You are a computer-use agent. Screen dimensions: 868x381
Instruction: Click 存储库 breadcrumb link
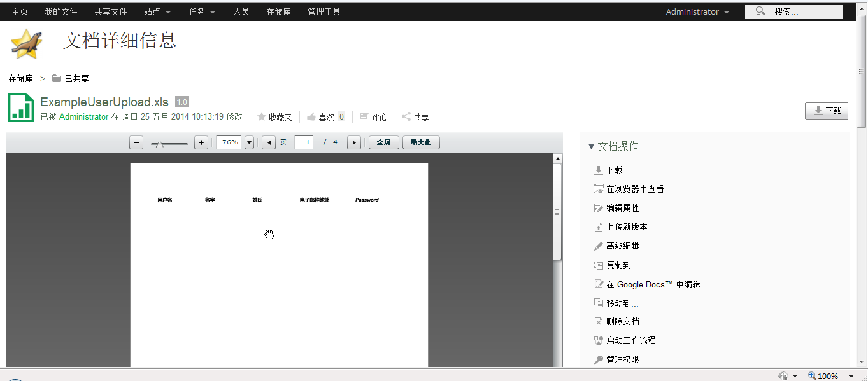pyautogui.click(x=20, y=78)
